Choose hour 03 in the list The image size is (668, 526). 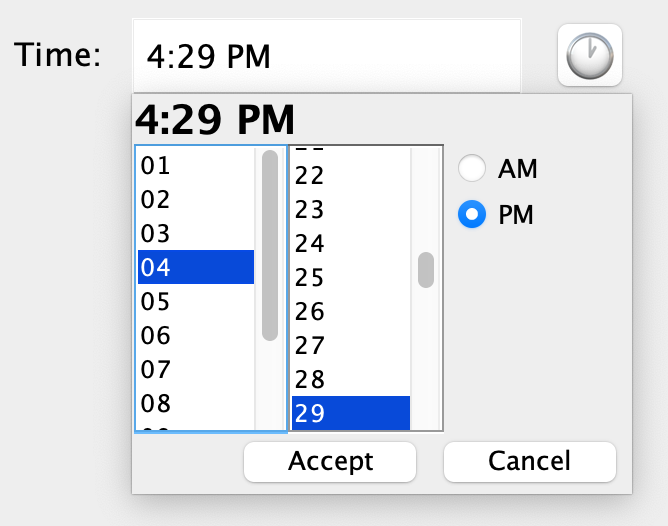[196, 234]
